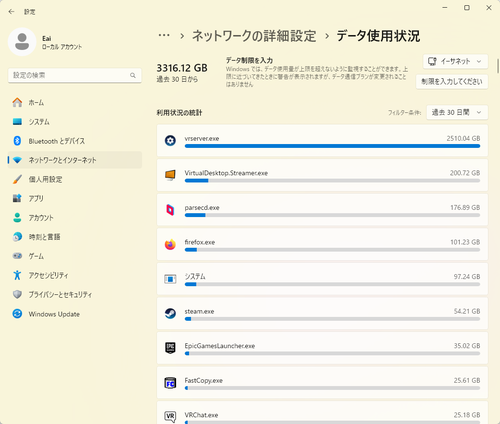Viewport: 500px width, 424px height.
Task: Go to システム settings
Action: coord(75,122)
